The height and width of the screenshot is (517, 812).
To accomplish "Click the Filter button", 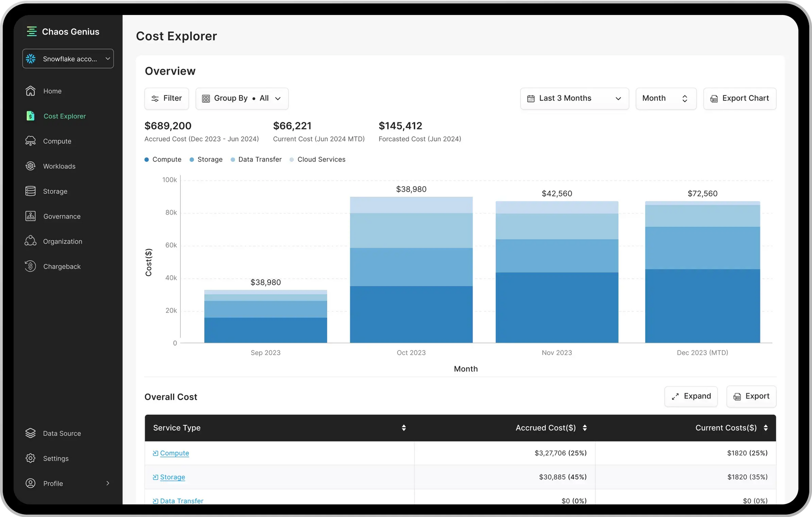I will coord(167,98).
